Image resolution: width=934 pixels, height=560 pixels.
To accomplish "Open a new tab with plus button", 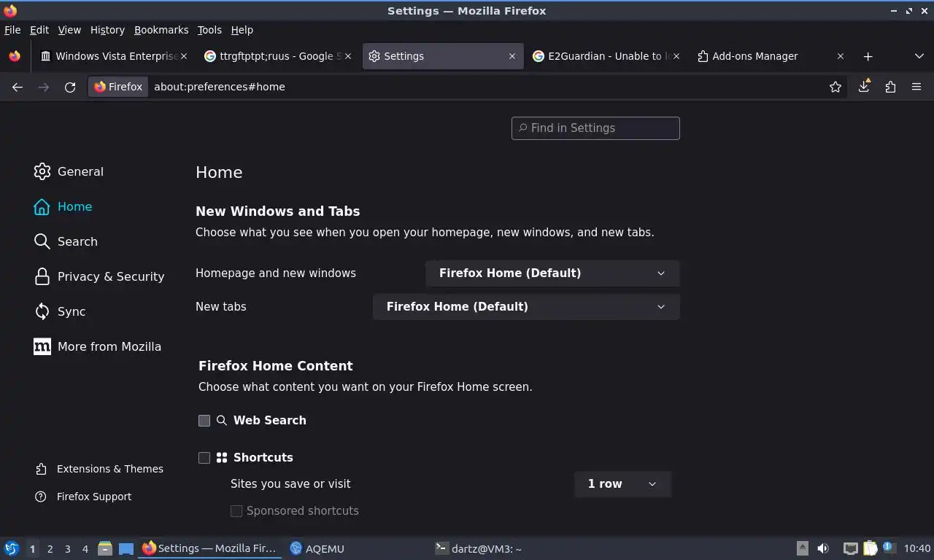I will coord(868,56).
